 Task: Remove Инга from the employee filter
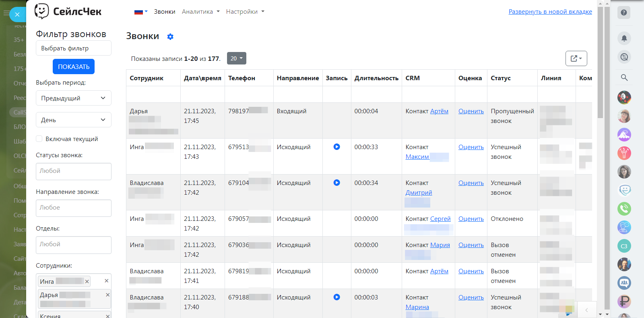87,281
